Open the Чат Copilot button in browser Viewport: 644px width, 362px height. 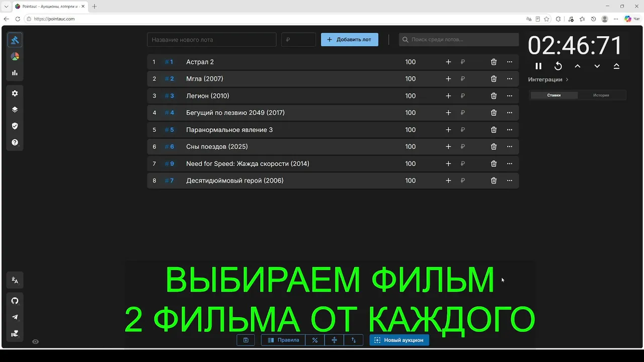click(x=632, y=19)
